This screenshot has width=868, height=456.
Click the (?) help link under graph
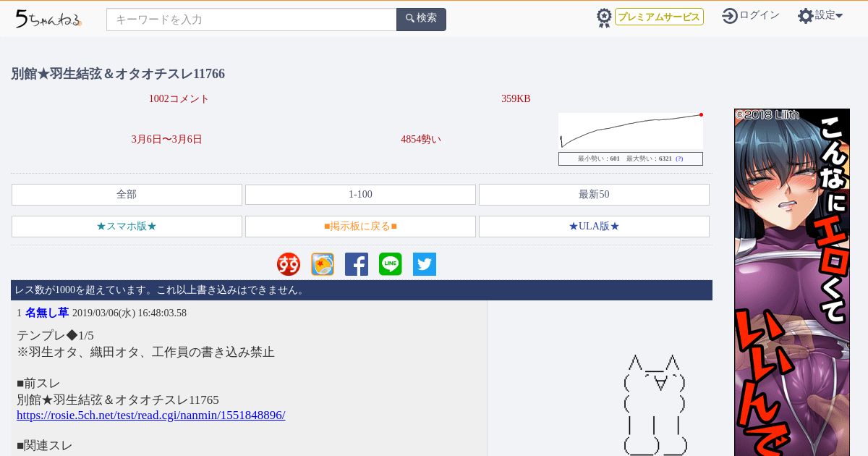click(x=679, y=159)
